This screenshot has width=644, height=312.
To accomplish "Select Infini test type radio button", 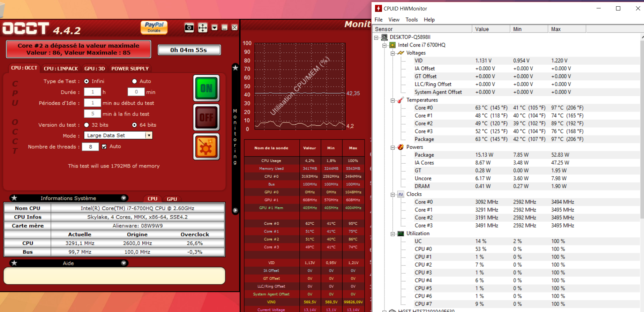I will 87,81.
